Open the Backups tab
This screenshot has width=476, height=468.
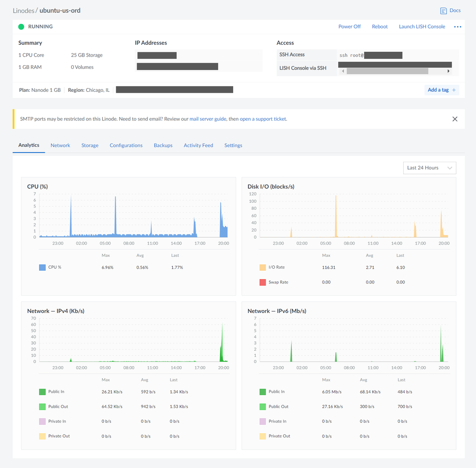click(163, 145)
